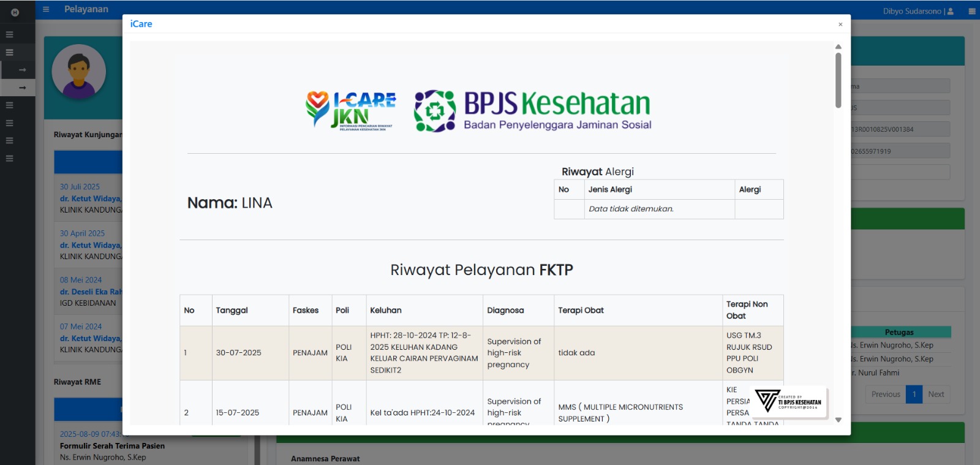
Task: Click the Riwayat Alergi heading
Action: click(x=598, y=172)
